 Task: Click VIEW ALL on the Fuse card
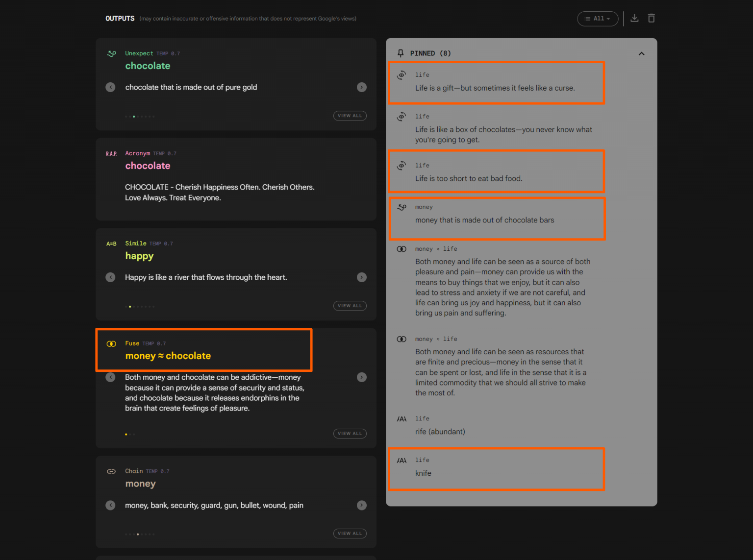pyautogui.click(x=350, y=434)
